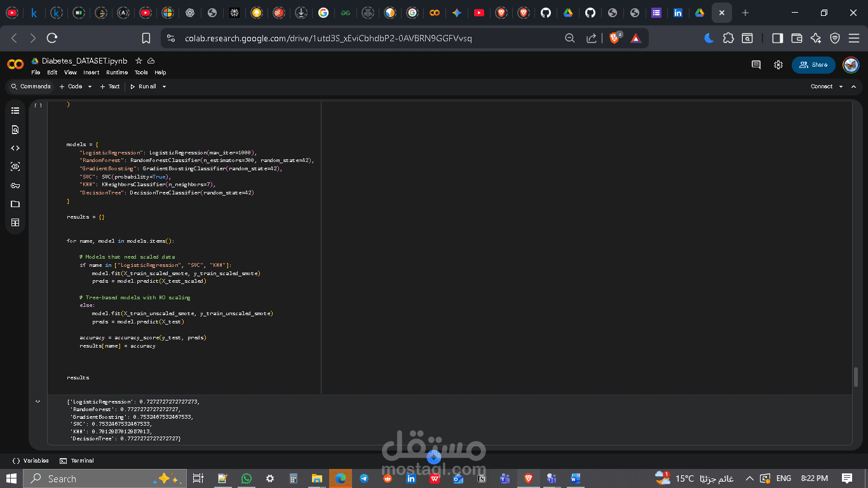The height and width of the screenshot is (488, 868).
Task: Open the browser extensions puzzle icon
Action: coord(729,38)
